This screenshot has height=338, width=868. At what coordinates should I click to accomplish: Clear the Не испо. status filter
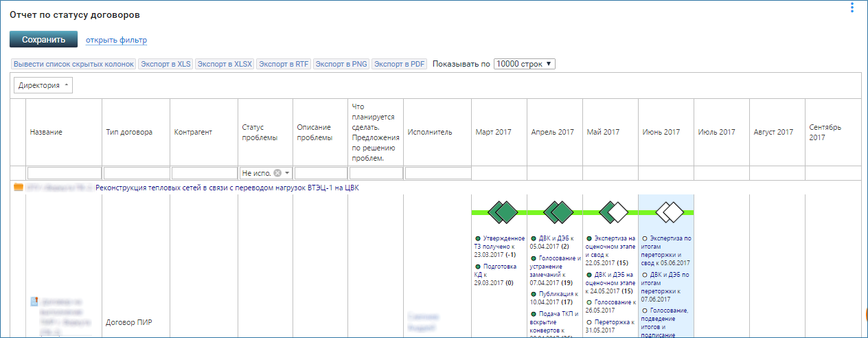[x=277, y=173]
